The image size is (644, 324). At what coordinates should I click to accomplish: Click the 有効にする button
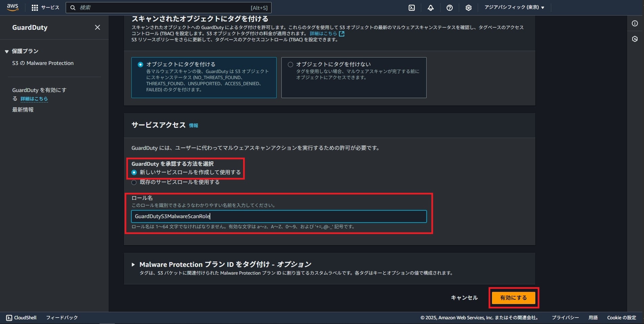513,298
